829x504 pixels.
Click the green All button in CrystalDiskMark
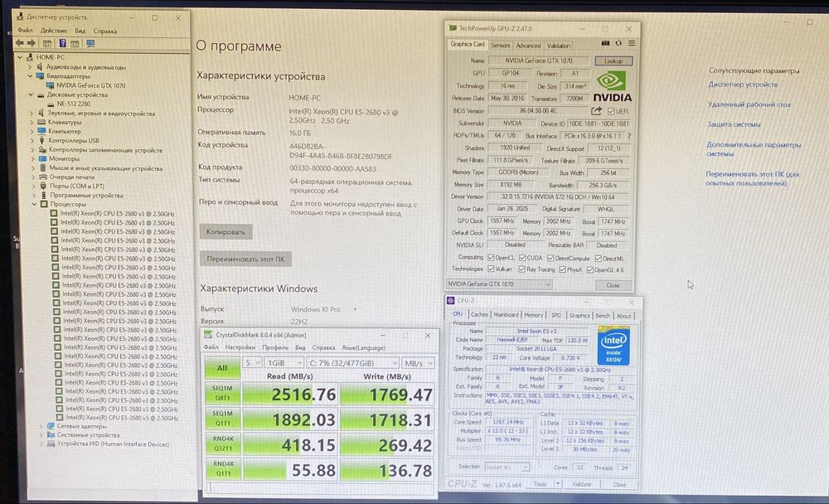222,368
